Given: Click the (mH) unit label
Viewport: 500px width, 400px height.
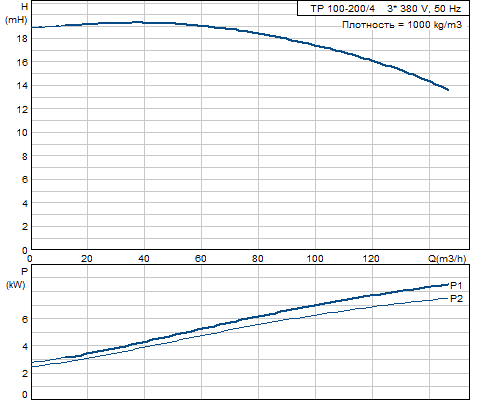Looking at the screenshot, I should [16, 20].
